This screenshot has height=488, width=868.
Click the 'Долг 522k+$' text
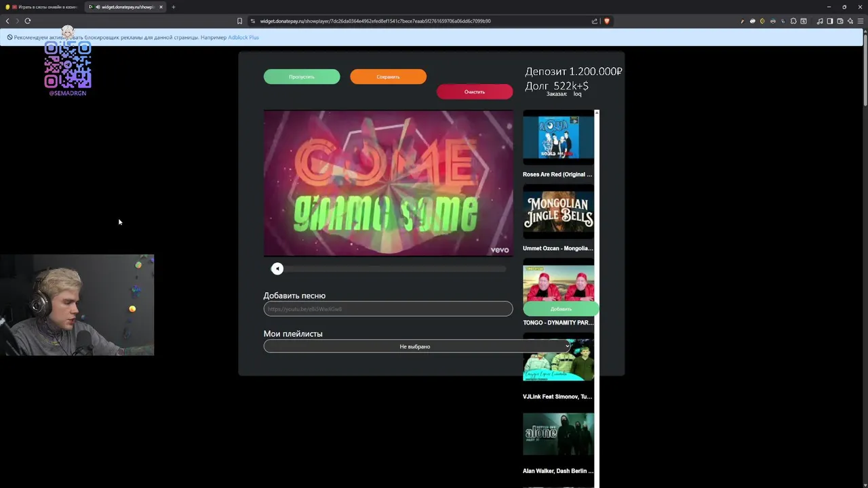point(557,85)
